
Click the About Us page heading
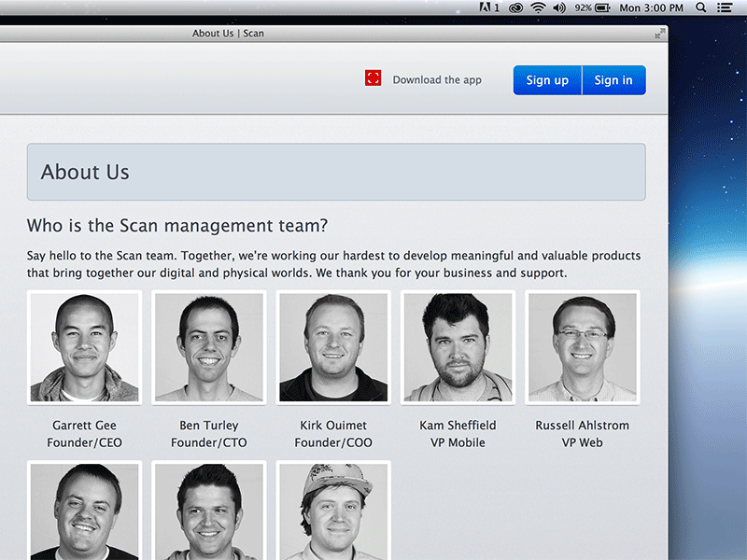pos(85,172)
